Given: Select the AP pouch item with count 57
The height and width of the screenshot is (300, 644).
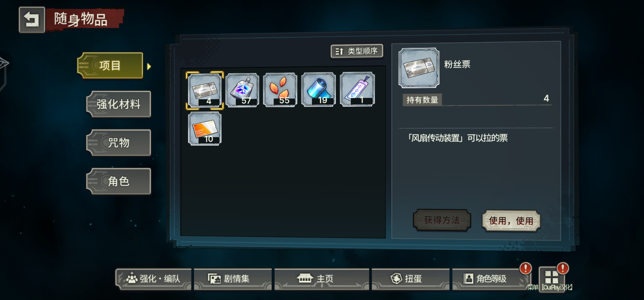Looking at the screenshot, I should coord(242,90).
